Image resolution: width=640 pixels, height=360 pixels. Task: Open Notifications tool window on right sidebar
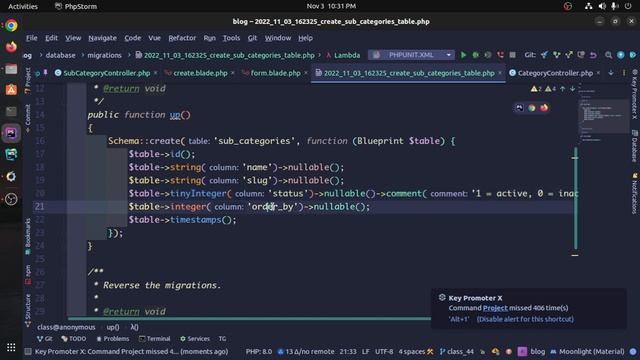pos(635,193)
